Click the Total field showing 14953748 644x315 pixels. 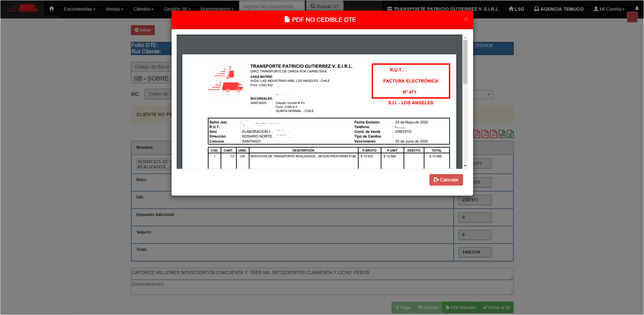(475, 252)
